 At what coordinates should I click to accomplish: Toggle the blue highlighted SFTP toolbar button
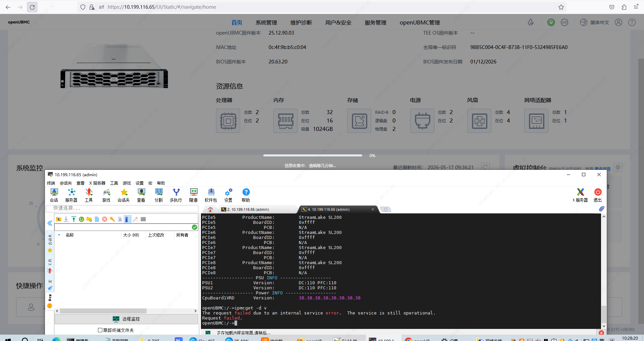pos(127,219)
